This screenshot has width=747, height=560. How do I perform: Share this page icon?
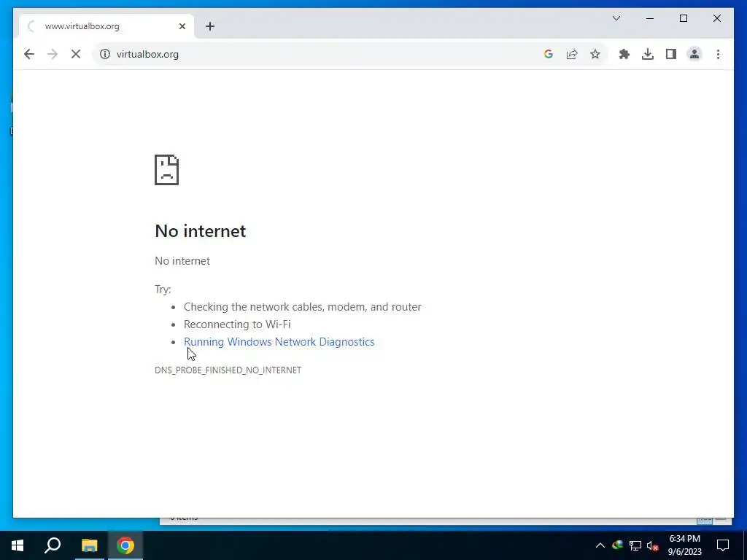point(572,54)
